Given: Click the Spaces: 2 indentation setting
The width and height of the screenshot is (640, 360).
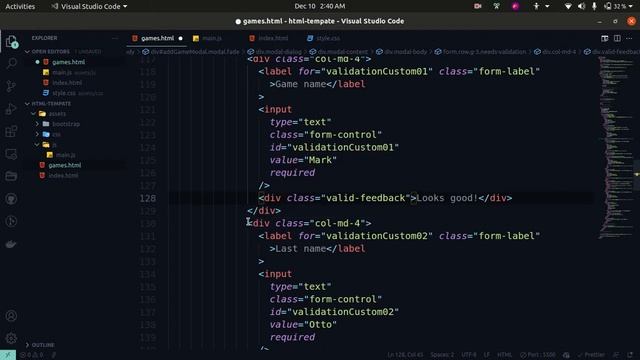Looking at the screenshot, I should click(442, 355).
